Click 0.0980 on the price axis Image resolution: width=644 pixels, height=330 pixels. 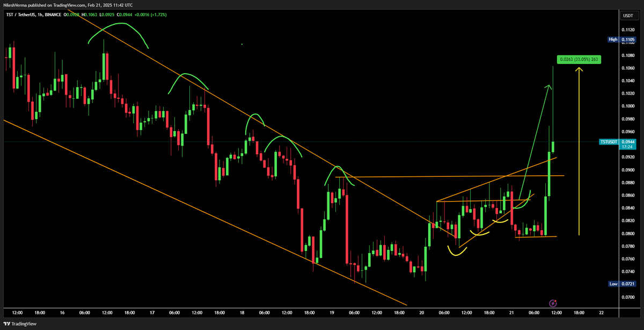pyautogui.click(x=627, y=119)
